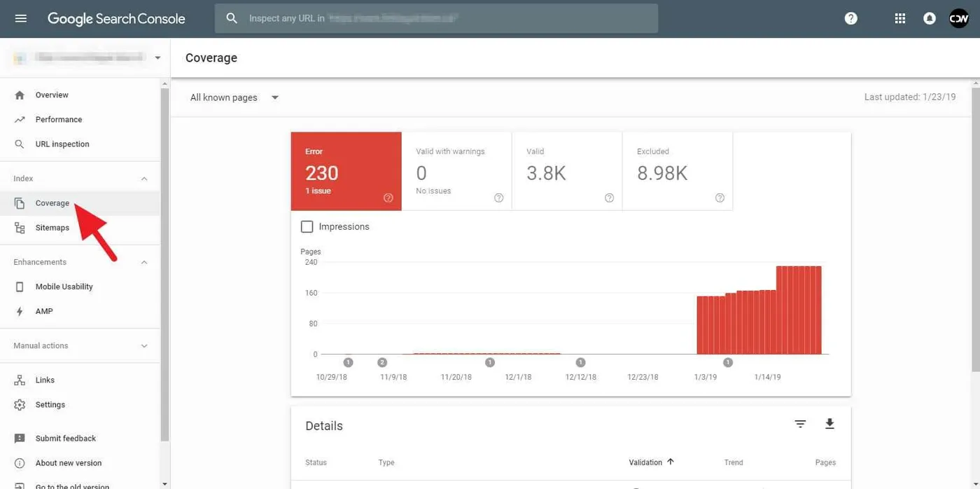Collapse the Enhancements section
Screen dimensions: 980x489
144,262
